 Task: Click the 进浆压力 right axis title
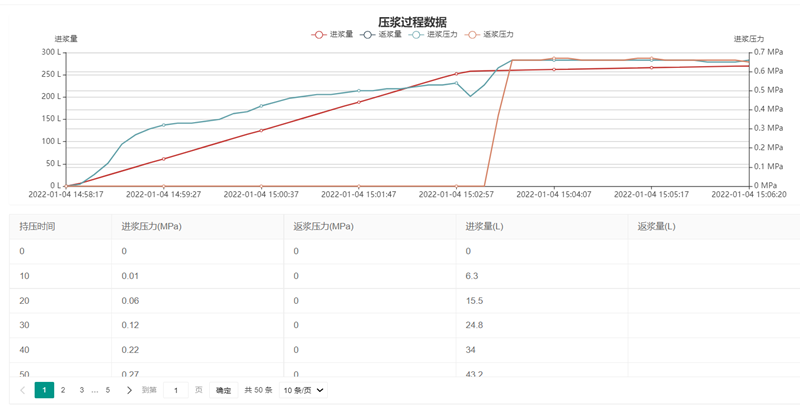[x=749, y=39]
